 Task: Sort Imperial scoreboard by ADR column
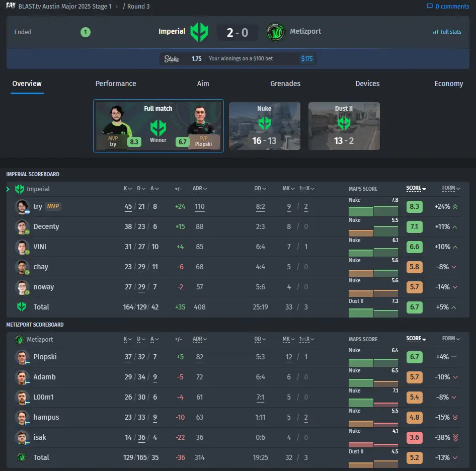pyautogui.click(x=199, y=189)
